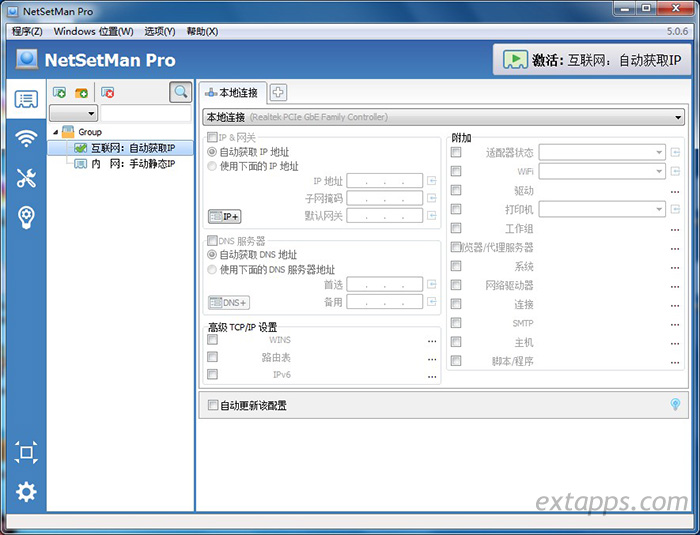Switch to the 本地连接 tab
Screen dimensions: 700x535
pyautogui.click(x=232, y=92)
